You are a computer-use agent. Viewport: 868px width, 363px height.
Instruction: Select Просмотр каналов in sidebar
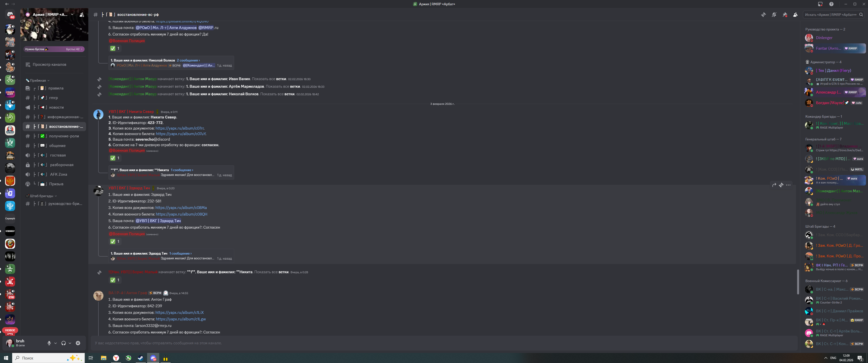[49, 65]
